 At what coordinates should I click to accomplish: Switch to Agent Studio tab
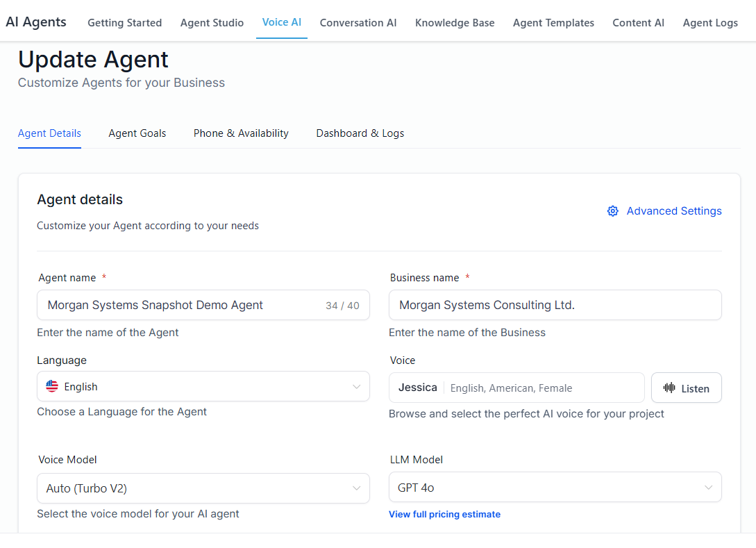click(212, 23)
